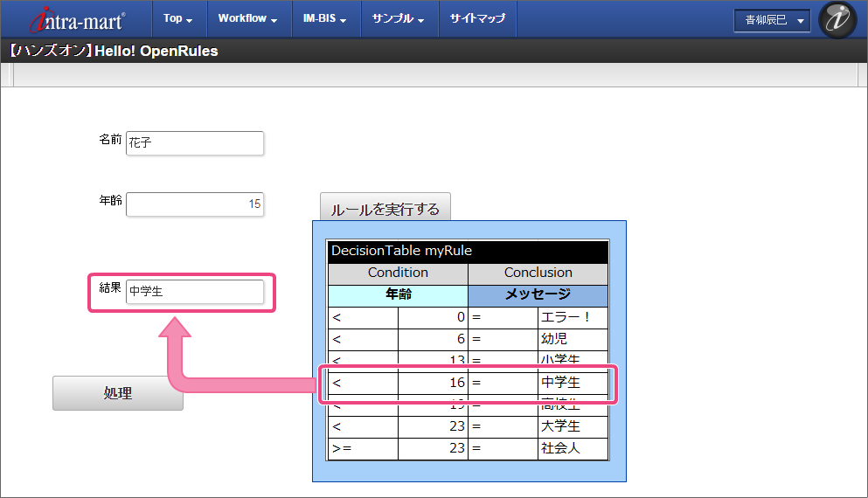Select the 社会人 cell in table

pyautogui.click(x=573, y=449)
